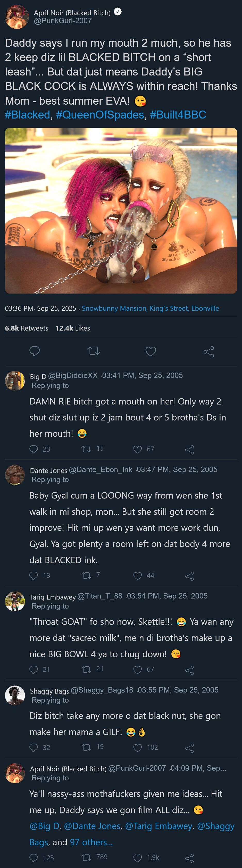Image resolution: width=242 pixels, height=868 pixels.
Task: Click the @Dante Jones mention link
Action: pyautogui.click(x=92, y=826)
